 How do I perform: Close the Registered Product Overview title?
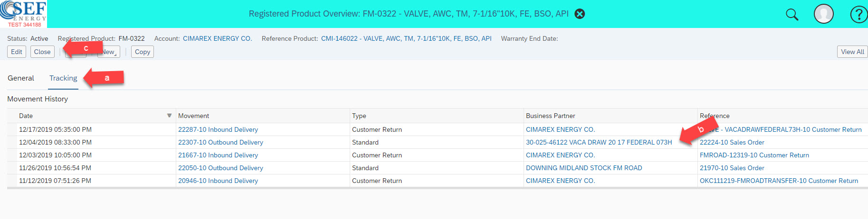pos(580,14)
